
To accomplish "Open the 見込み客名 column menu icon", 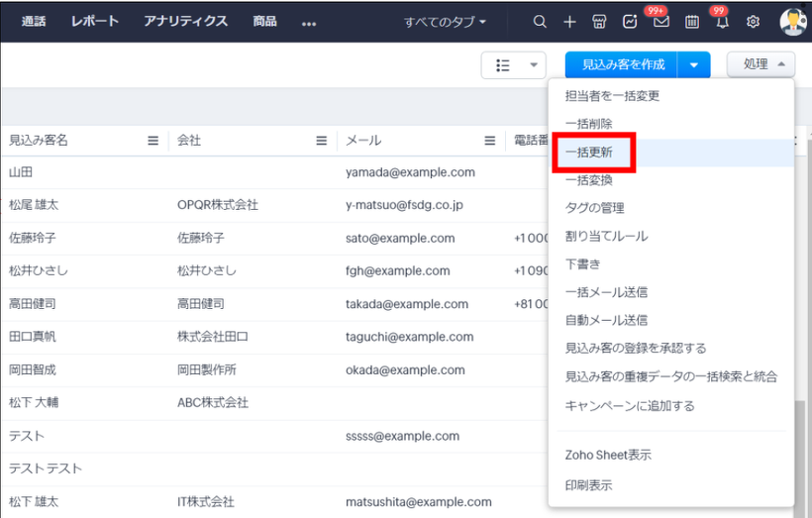I will click(152, 141).
